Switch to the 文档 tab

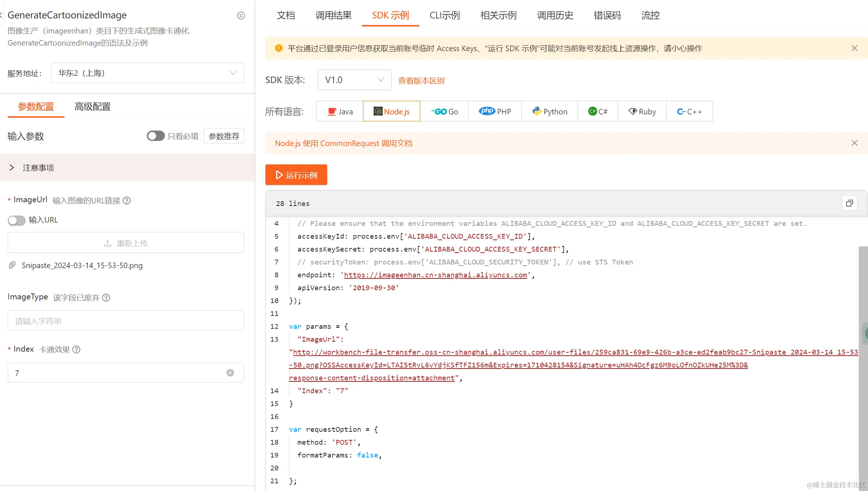coord(286,15)
